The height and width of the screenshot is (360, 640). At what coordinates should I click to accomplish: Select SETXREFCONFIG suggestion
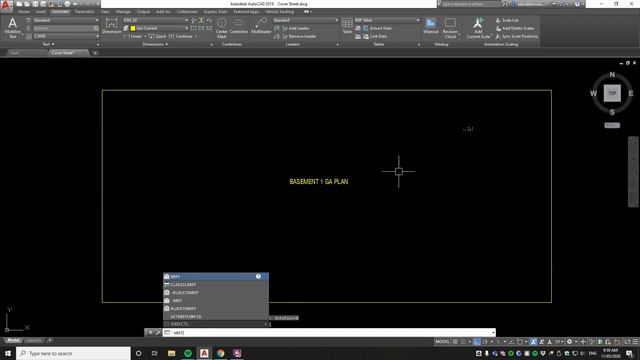coord(216,316)
